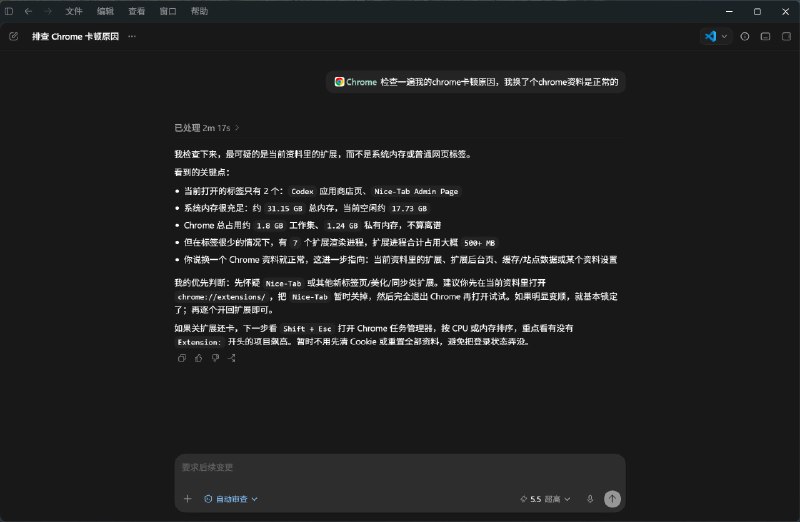Open the project in VS Code
The width and height of the screenshot is (800, 522).
click(710, 36)
